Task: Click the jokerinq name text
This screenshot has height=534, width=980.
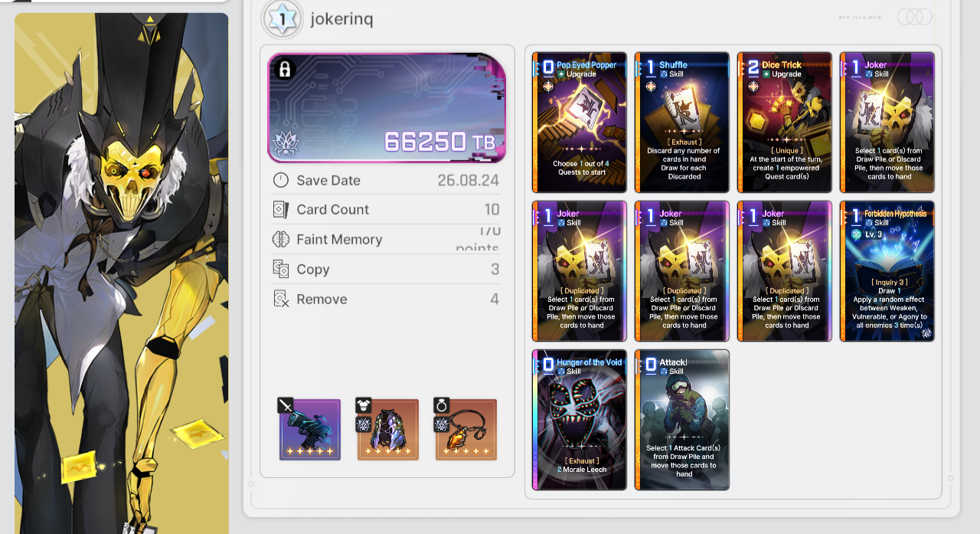Action: [341, 19]
